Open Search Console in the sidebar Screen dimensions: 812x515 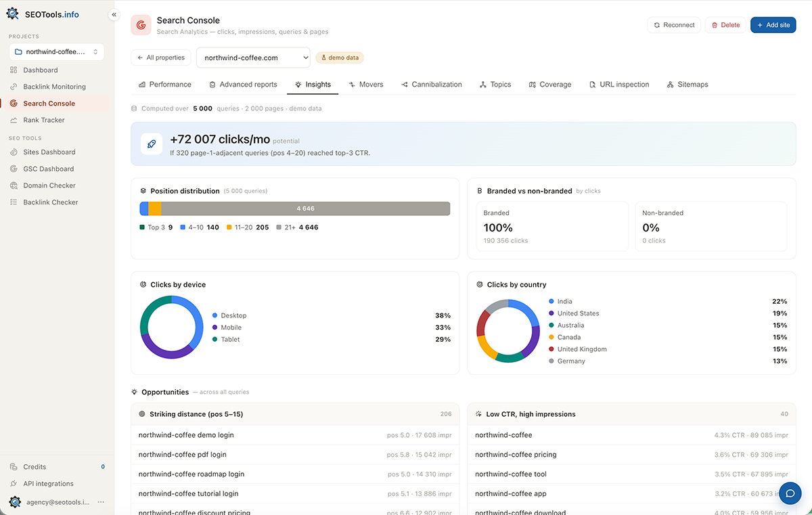(x=54, y=104)
